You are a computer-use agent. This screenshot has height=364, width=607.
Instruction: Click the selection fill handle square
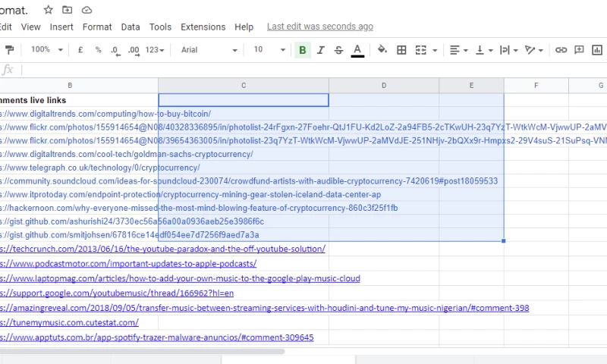(x=504, y=241)
